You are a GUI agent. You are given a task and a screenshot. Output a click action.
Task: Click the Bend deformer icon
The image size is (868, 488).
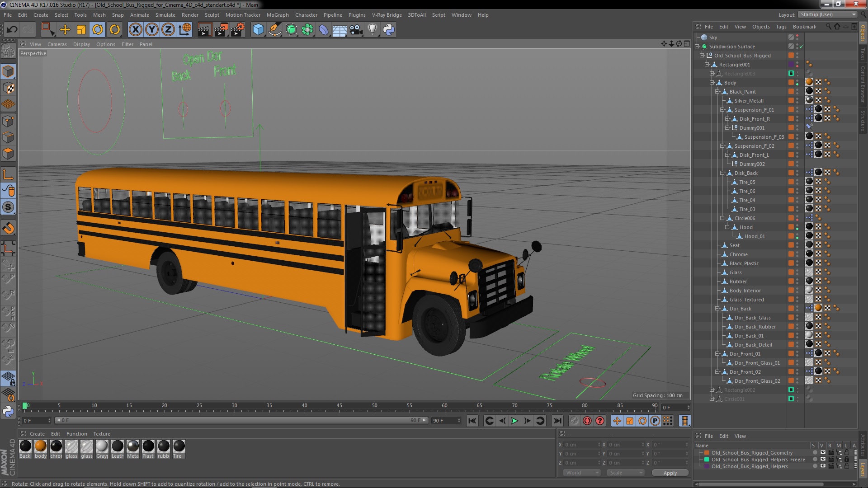click(x=324, y=30)
